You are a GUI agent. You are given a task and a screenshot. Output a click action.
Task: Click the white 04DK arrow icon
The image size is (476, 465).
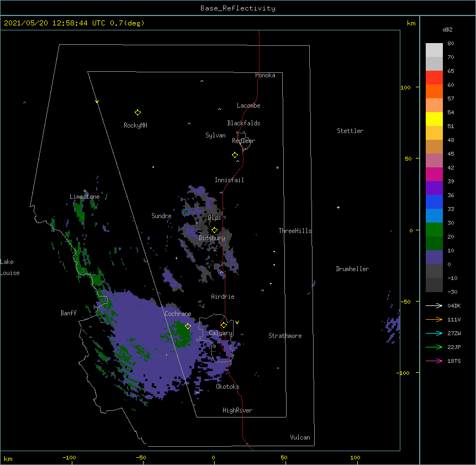(x=434, y=305)
